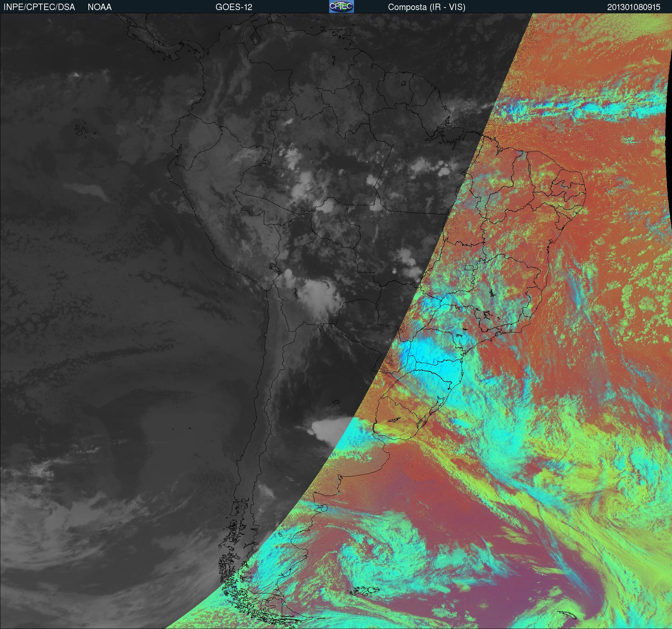Click the INPE/CPTEC/DSA header label
Screen dimensions: 672x629
click(39, 7)
